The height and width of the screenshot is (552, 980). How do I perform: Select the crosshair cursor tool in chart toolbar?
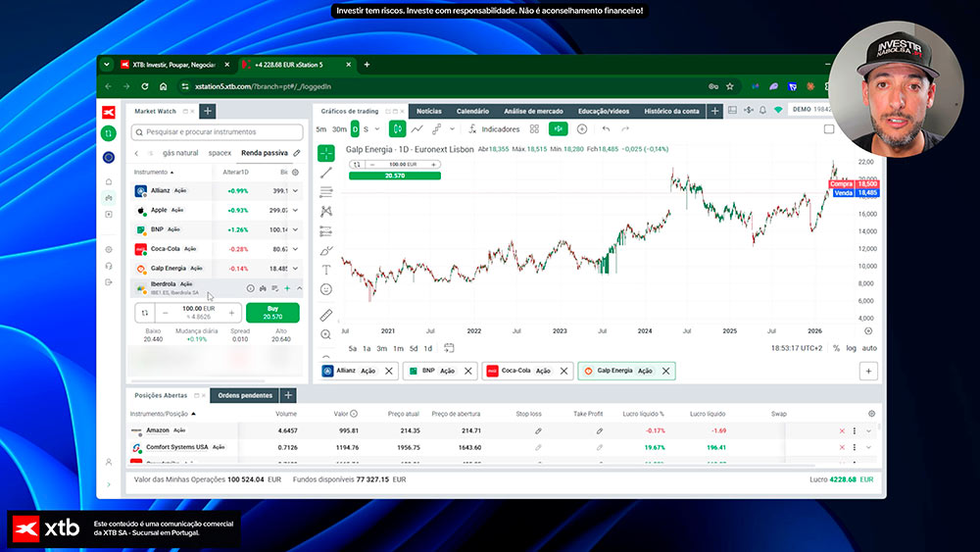pyautogui.click(x=326, y=153)
